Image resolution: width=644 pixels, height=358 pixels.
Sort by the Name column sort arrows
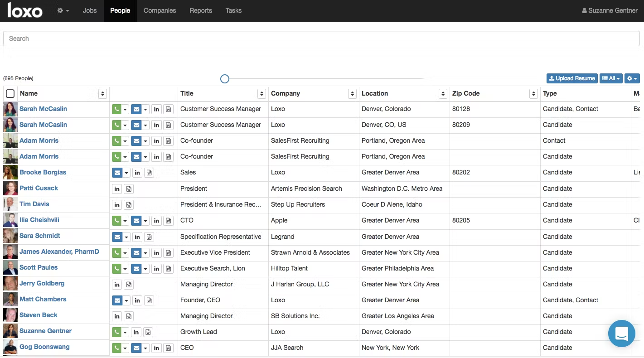(102, 94)
